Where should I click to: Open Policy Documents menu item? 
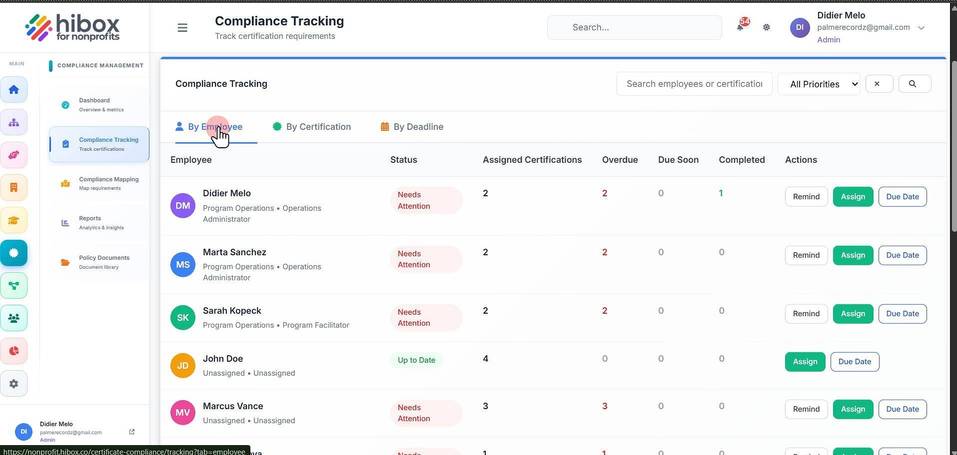pos(99,263)
